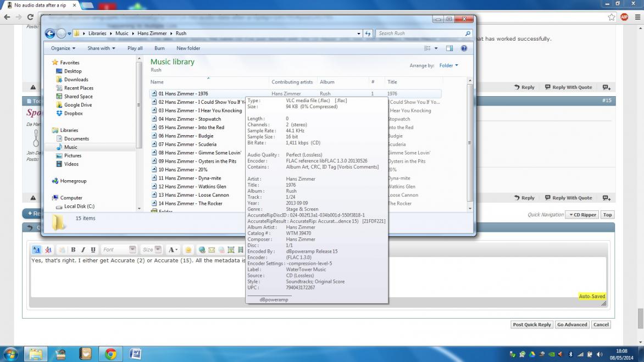Select Downloads in Favorites
This screenshot has height=362, width=644.
pos(76,80)
